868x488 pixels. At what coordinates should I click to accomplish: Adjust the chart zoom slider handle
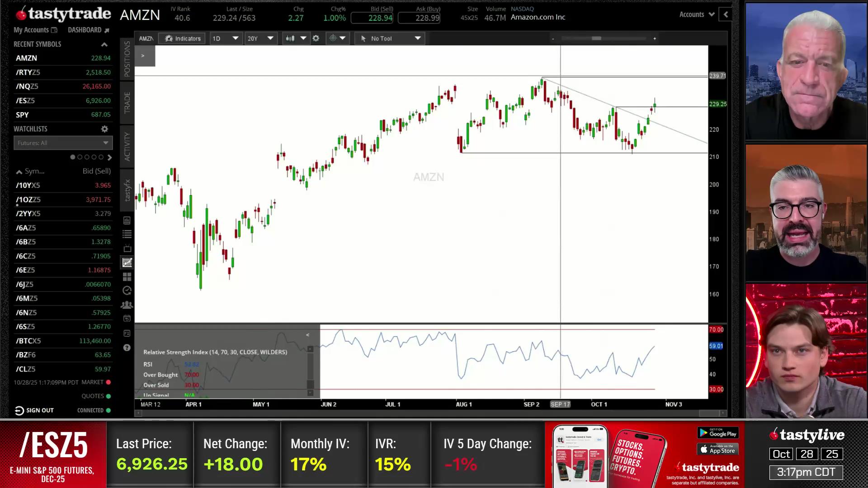pyautogui.click(x=596, y=38)
